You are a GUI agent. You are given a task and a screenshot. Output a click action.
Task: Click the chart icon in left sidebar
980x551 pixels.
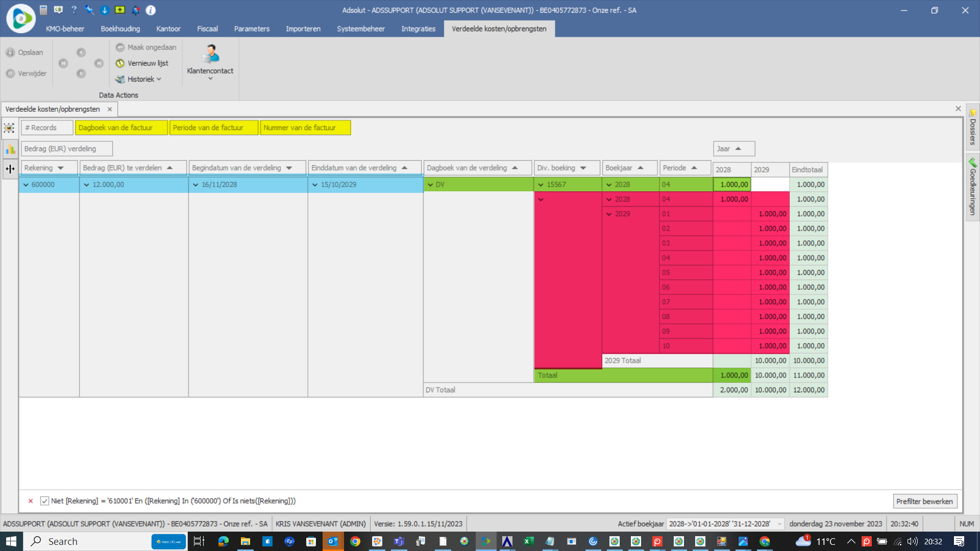[x=10, y=148]
